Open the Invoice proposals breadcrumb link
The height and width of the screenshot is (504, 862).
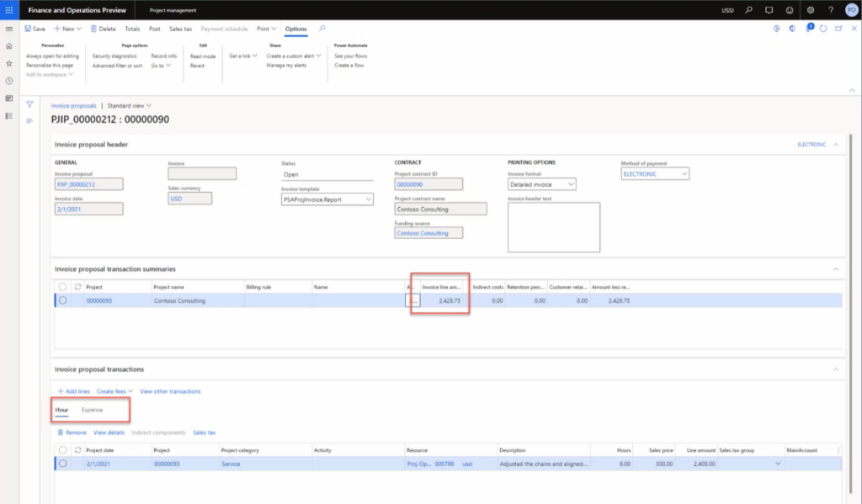tap(74, 105)
